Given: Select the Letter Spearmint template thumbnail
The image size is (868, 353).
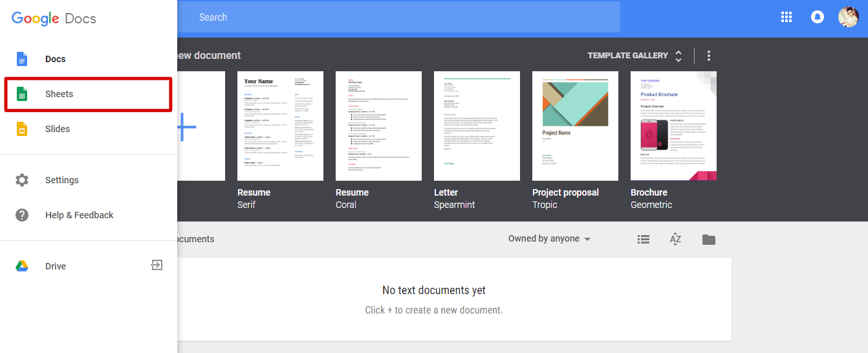Looking at the screenshot, I should tap(477, 126).
